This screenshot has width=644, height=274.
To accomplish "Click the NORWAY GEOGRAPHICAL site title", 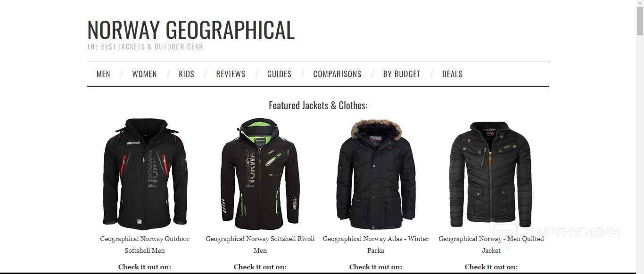I will pyautogui.click(x=191, y=30).
